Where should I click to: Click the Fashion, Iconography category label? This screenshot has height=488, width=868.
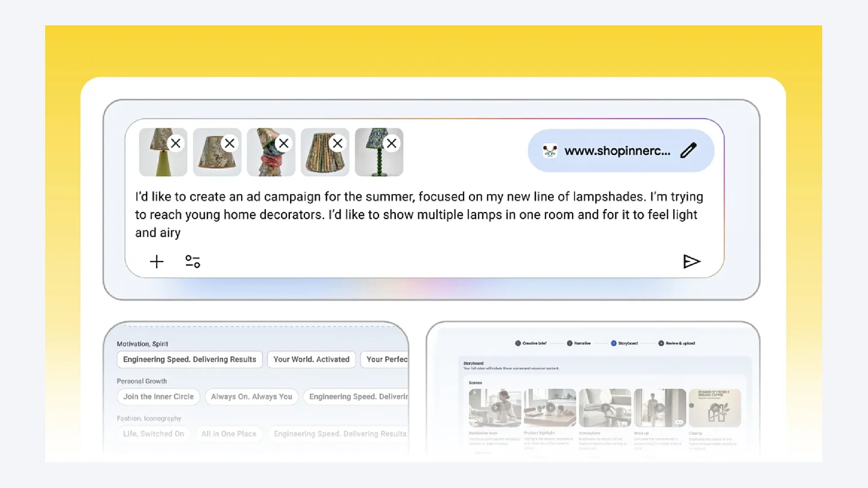[149, 419]
